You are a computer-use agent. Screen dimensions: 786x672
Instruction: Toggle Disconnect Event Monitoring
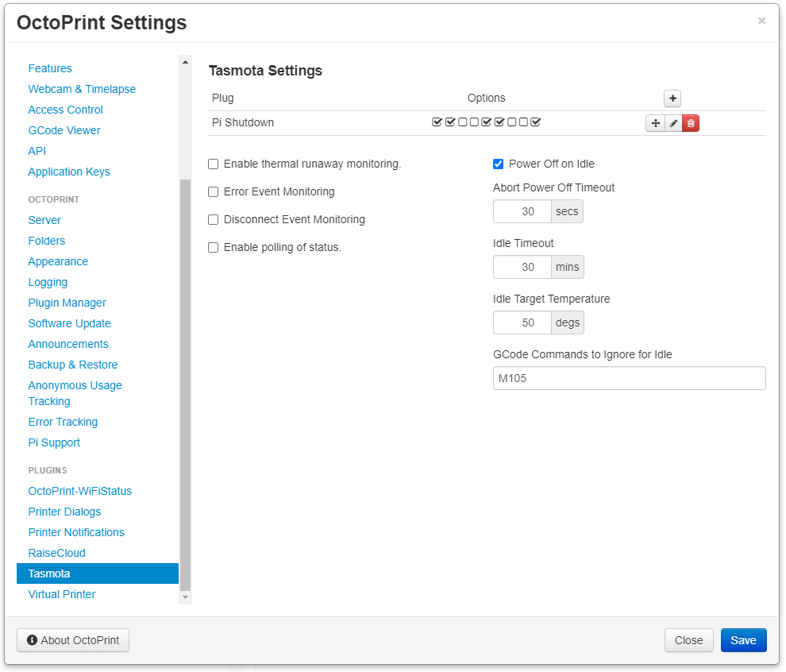point(213,220)
